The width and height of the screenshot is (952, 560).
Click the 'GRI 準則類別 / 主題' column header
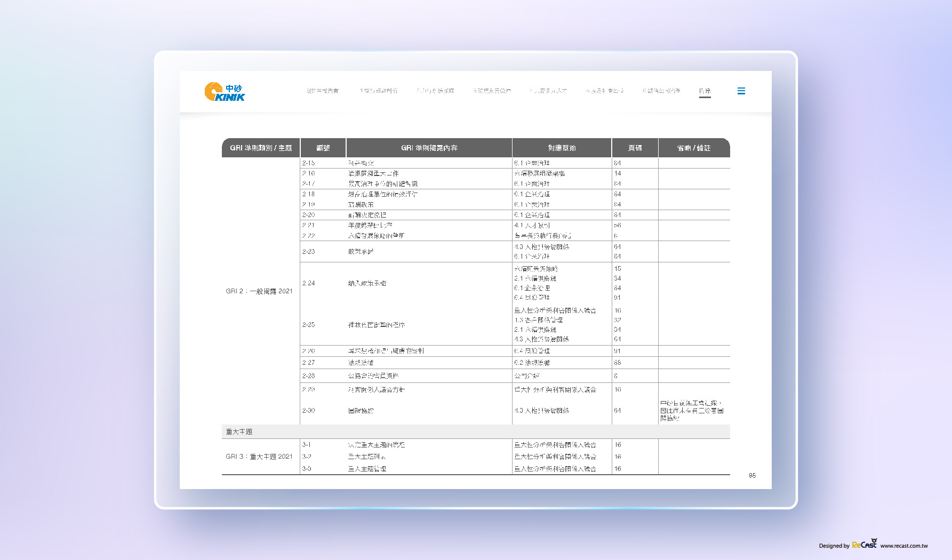click(261, 148)
